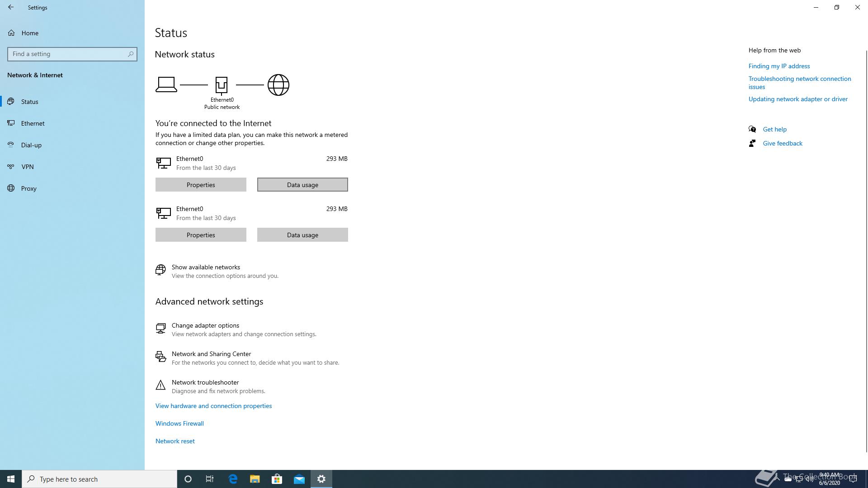Viewport: 868px width, 488px height.
Task: Click the Network and Sharing Center icon
Action: coord(160,357)
